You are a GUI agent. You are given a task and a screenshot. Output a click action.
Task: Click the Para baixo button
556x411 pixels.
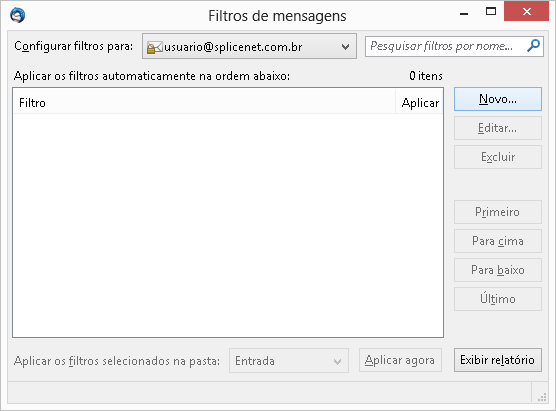tap(498, 270)
